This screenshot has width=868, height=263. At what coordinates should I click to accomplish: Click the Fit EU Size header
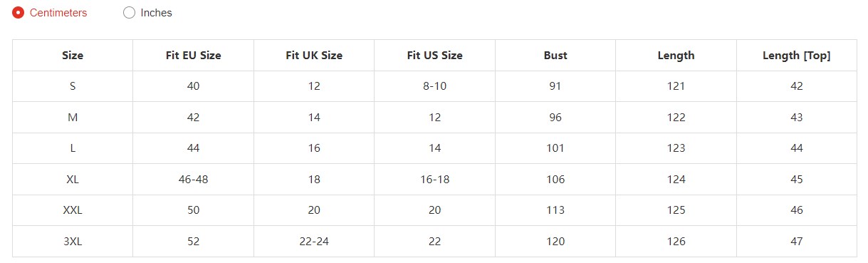(x=193, y=56)
